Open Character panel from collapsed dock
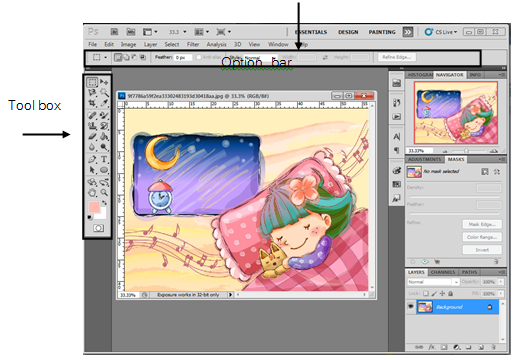Screen dimensions: 516x360 click(x=397, y=137)
